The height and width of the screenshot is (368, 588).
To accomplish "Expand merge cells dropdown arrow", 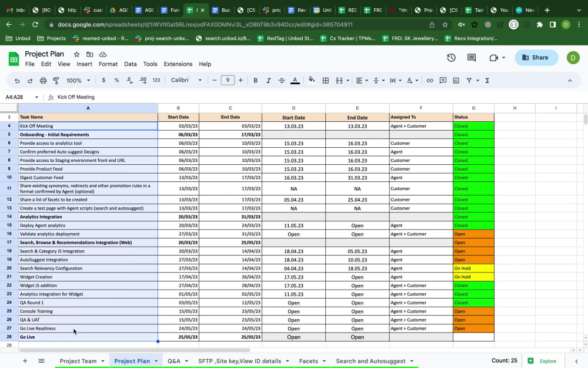I will pyautogui.click(x=348, y=80).
